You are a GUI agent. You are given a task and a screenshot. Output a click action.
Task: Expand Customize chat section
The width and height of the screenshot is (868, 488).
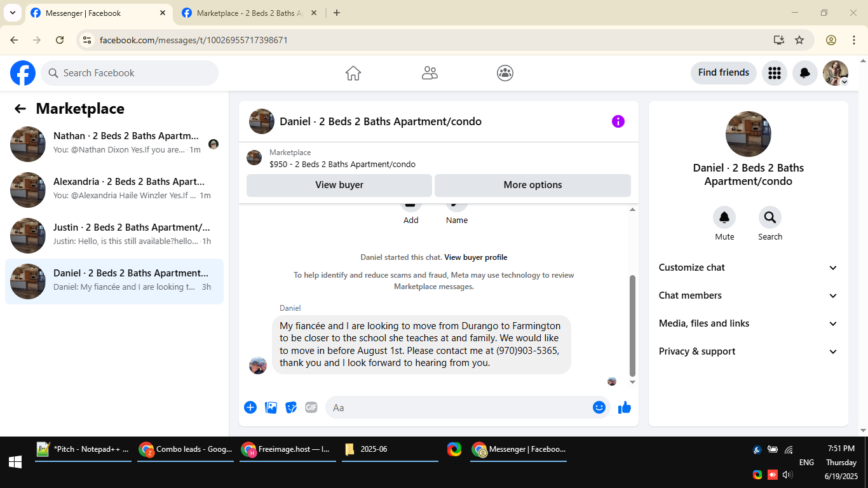(748, 268)
